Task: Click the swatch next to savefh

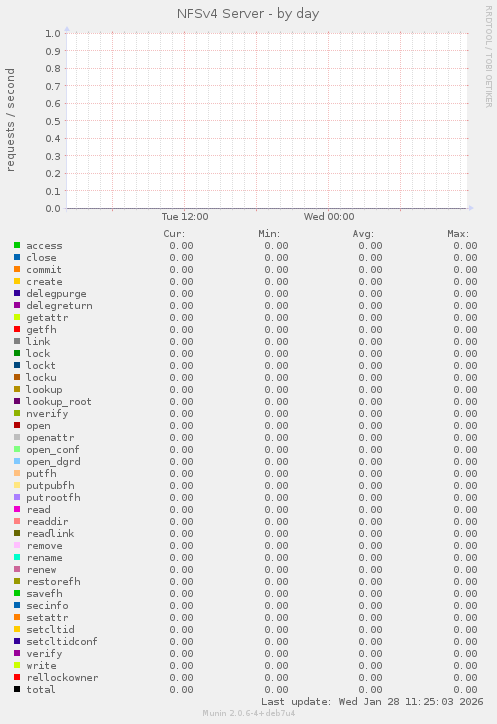Action: (17, 593)
